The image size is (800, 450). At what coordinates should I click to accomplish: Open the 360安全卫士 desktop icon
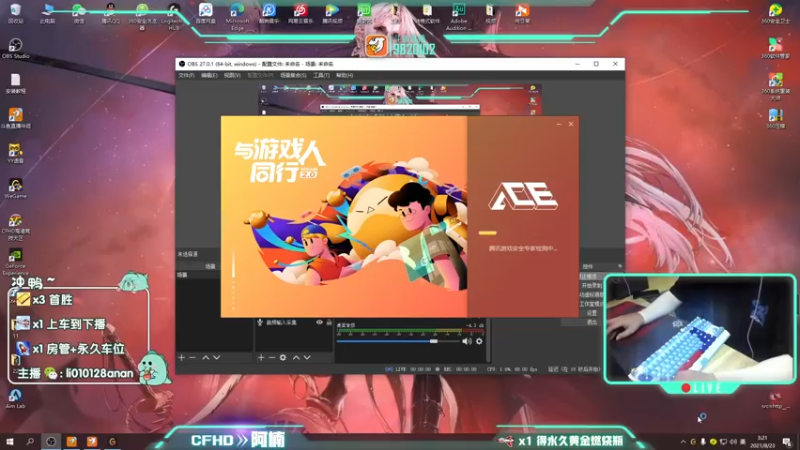click(776, 13)
